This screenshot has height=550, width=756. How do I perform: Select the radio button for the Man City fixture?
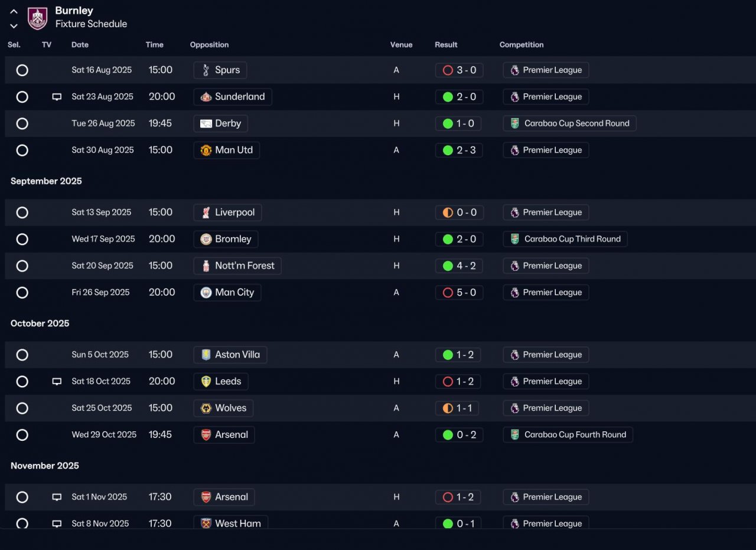[x=22, y=293]
